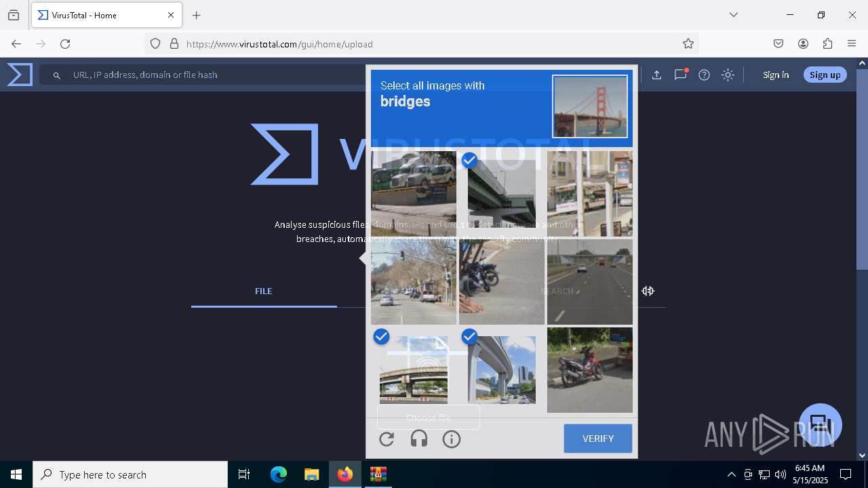Open the network tray icon
The height and width of the screenshot is (488, 868).
tap(764, 474)
